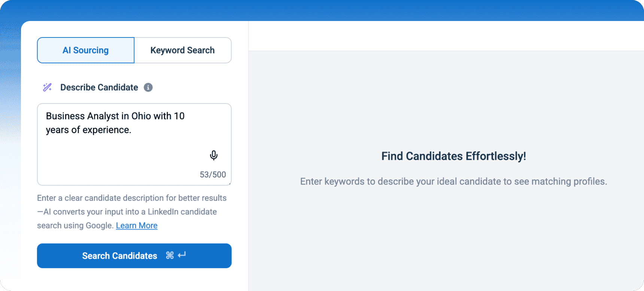Image resolution: width=644 pixels, height=291 pixels.
Task: Click the Command key symbol on the search button
Action: click(x=170, y=255)
